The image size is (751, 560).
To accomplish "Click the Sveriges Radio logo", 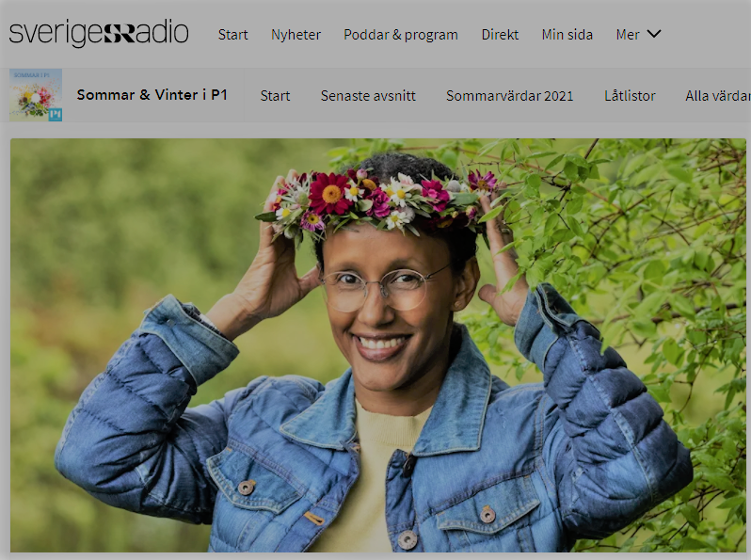I will 99,33.
